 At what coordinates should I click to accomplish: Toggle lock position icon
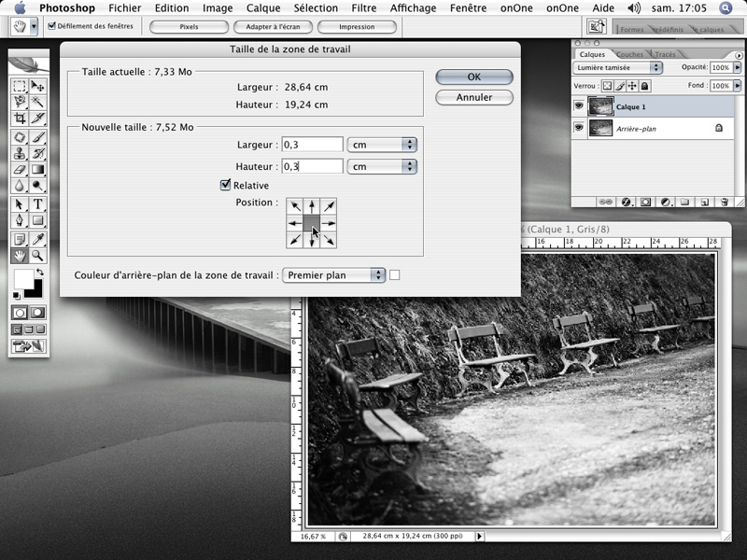click(632, 86)
